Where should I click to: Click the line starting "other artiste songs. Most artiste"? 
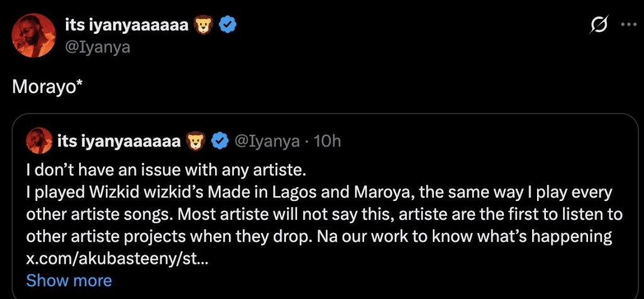coord(324,214)
